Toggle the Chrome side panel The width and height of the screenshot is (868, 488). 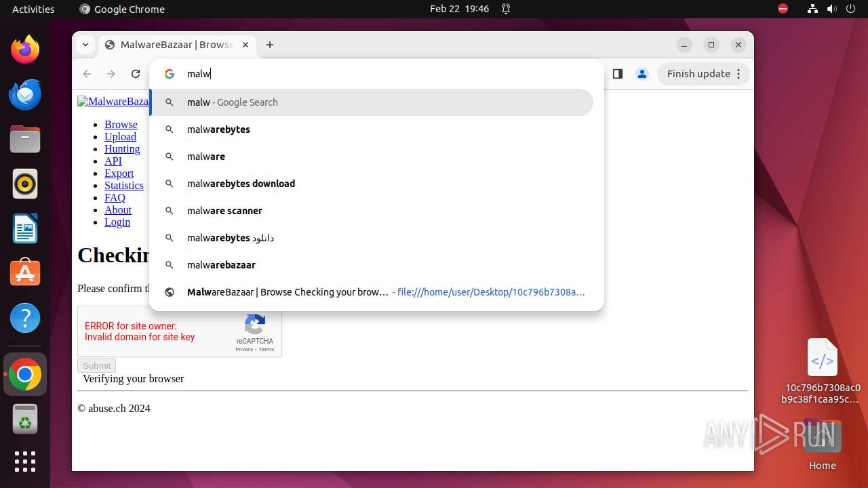coord(617,74)
